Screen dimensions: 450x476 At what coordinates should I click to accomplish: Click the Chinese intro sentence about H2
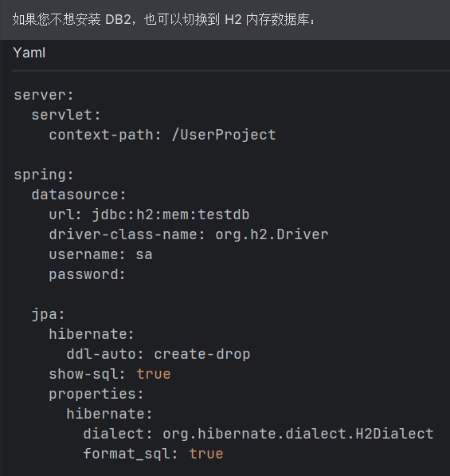[x=164, y=20]
